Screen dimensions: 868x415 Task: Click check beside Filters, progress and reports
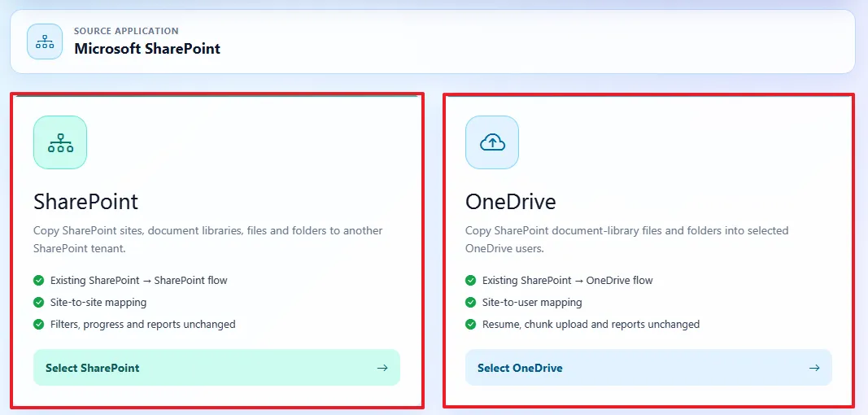[x=39, y=324]
